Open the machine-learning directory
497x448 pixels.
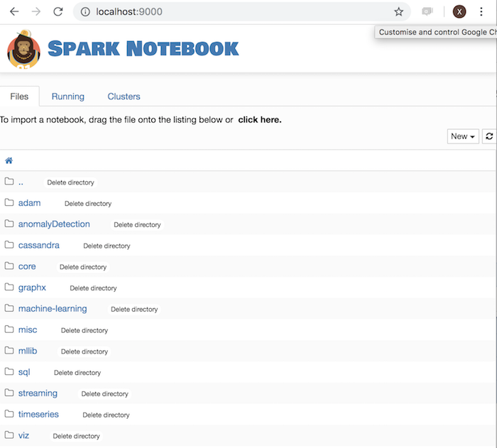click(x=53, y=309)
